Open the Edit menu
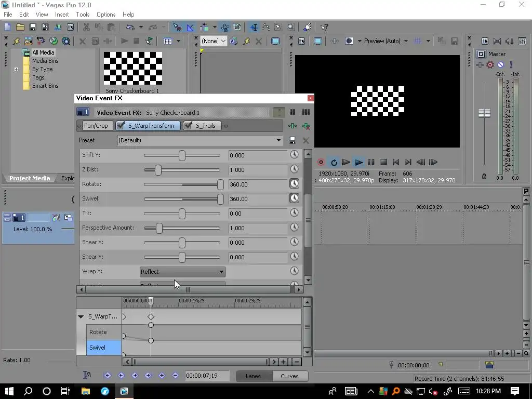 [x=24, y=14]
